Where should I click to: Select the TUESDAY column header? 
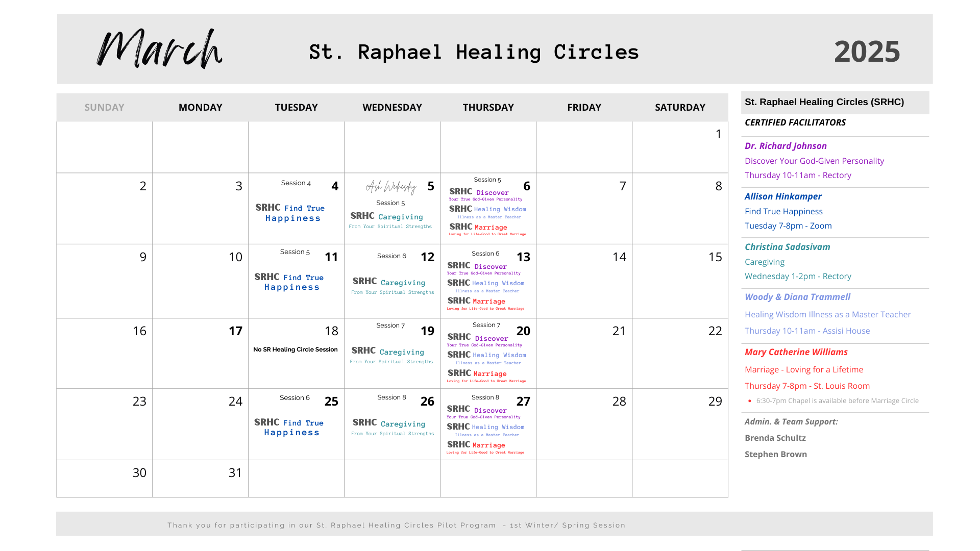coord(296,107)
